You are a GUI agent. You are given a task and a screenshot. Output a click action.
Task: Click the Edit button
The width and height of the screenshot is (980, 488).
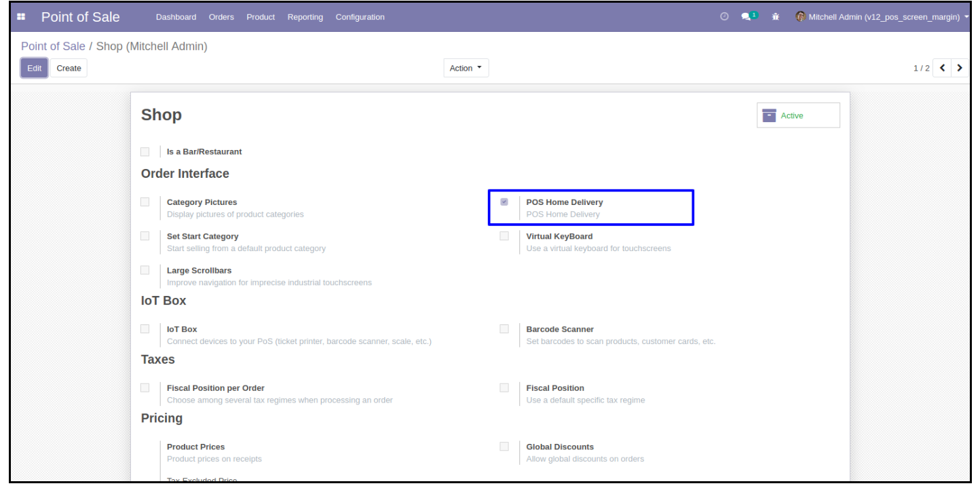(34, 68)
